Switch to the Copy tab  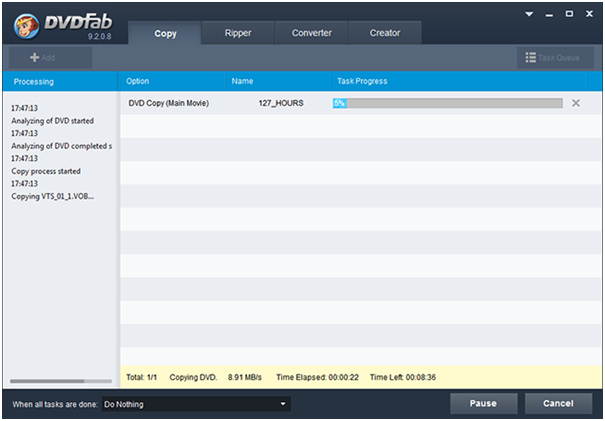click(165, 33)
